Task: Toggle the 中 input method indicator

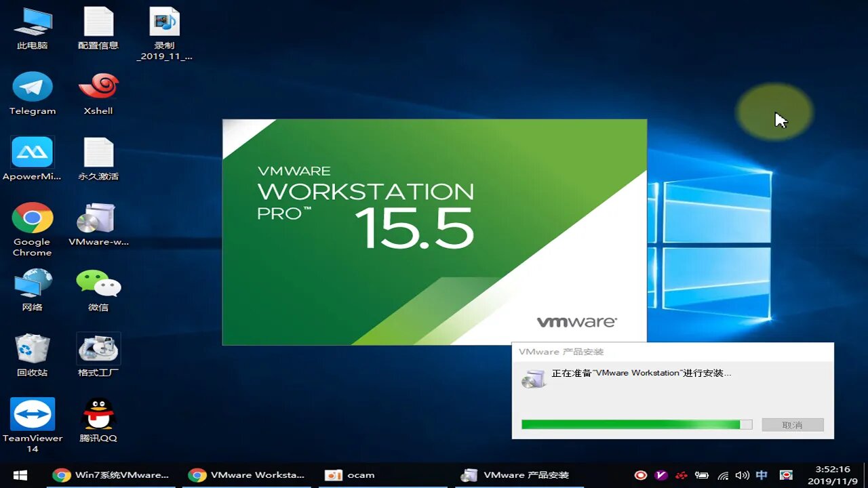Action: [x=762, y=475]
